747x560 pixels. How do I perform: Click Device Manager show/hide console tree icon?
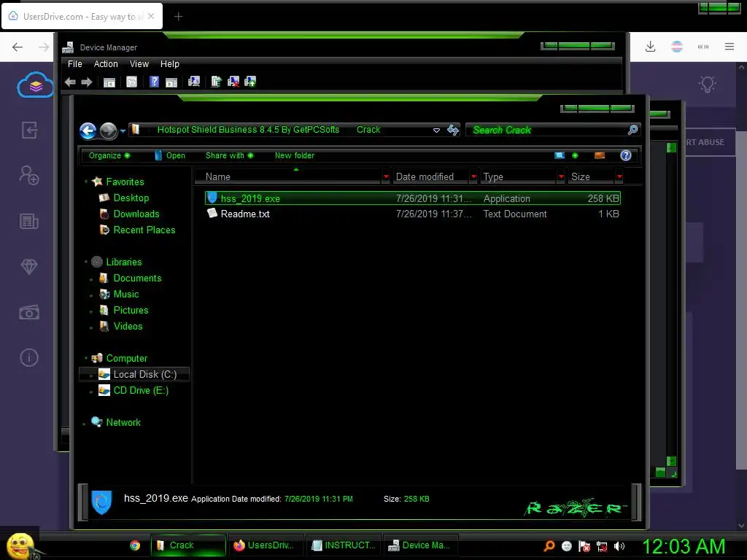coord(109,82)
